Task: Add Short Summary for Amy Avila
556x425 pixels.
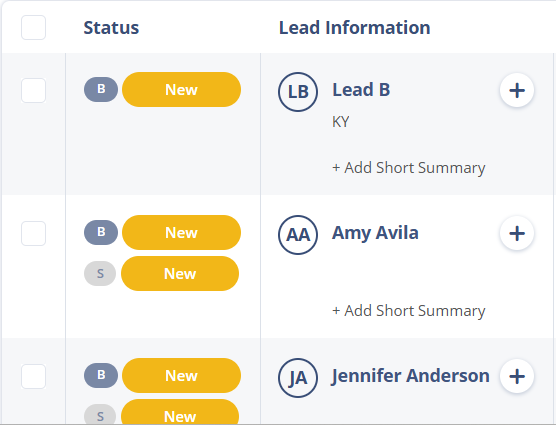Action: tap(408, 311)
